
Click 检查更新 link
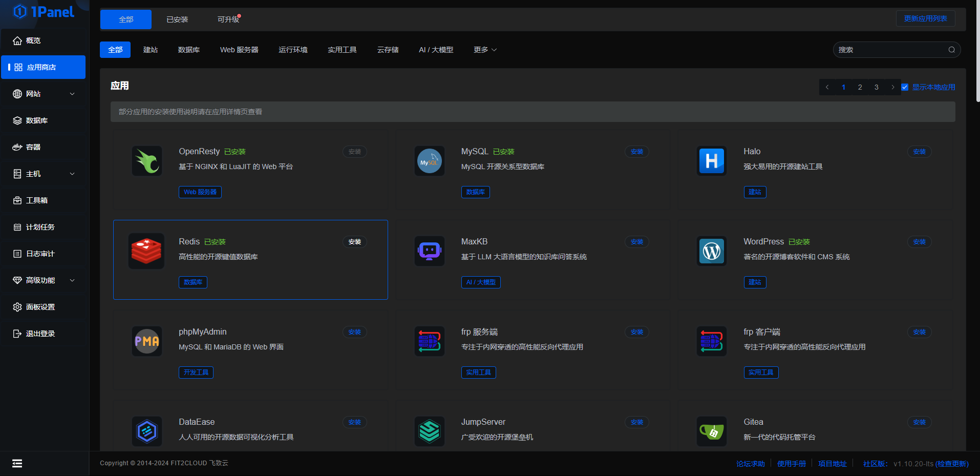(952, 464)
